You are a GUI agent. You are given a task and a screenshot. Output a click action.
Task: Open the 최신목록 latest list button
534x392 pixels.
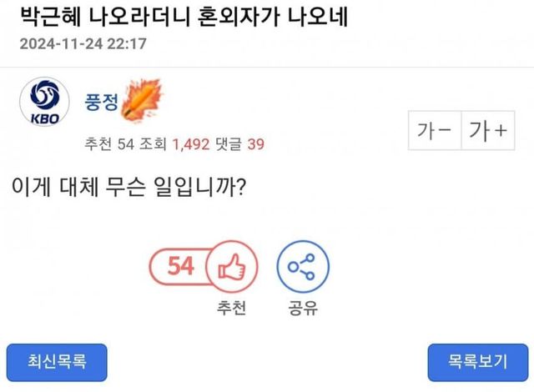coord(58,362)
